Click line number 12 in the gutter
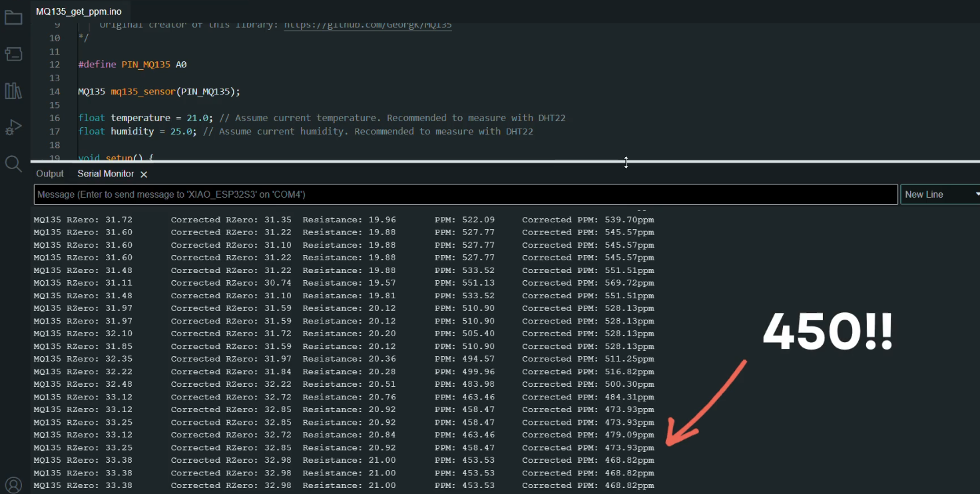This screenshot has height=494, width=980. click(55, 65)
